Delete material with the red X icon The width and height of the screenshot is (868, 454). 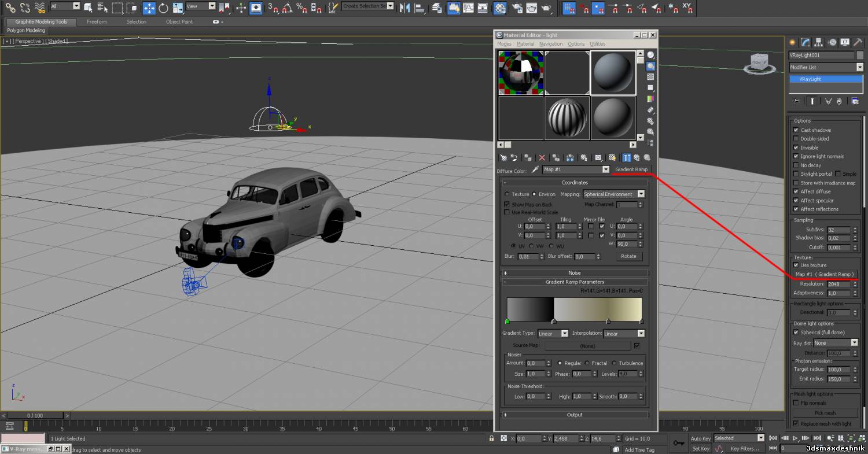(x=542, y=157)
